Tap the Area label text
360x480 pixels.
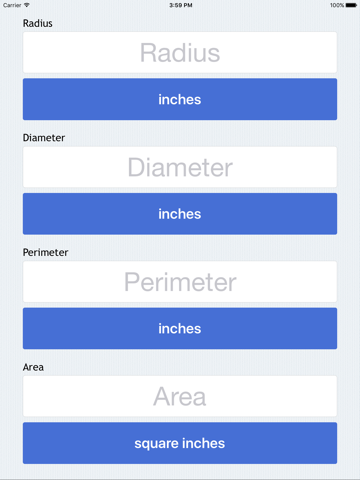coord(33,367)
